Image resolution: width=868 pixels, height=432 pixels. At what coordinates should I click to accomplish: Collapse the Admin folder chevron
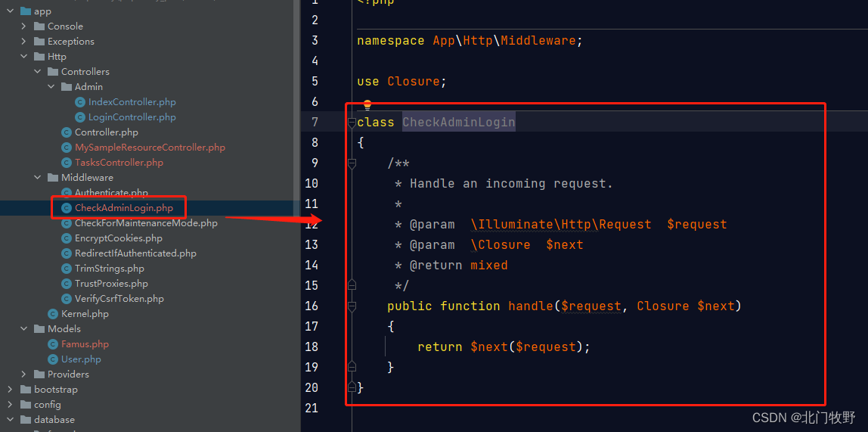pyautogui.click(x=51, y=86)
